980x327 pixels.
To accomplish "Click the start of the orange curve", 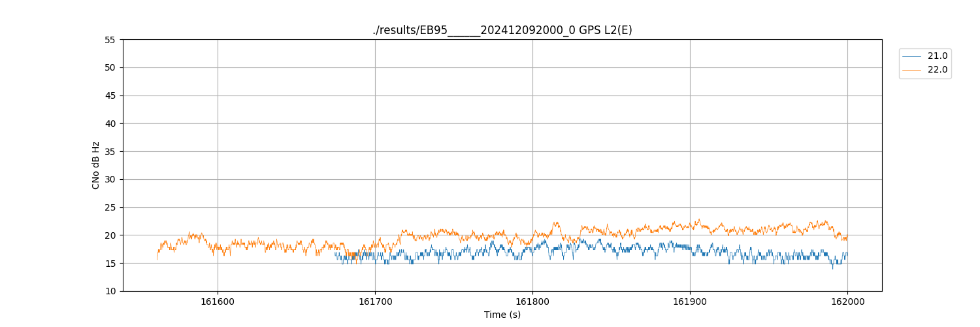I will click(157, 258).
